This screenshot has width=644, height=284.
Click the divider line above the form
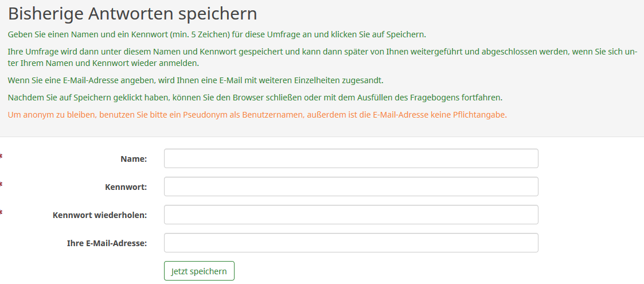(x=322, y=137)
